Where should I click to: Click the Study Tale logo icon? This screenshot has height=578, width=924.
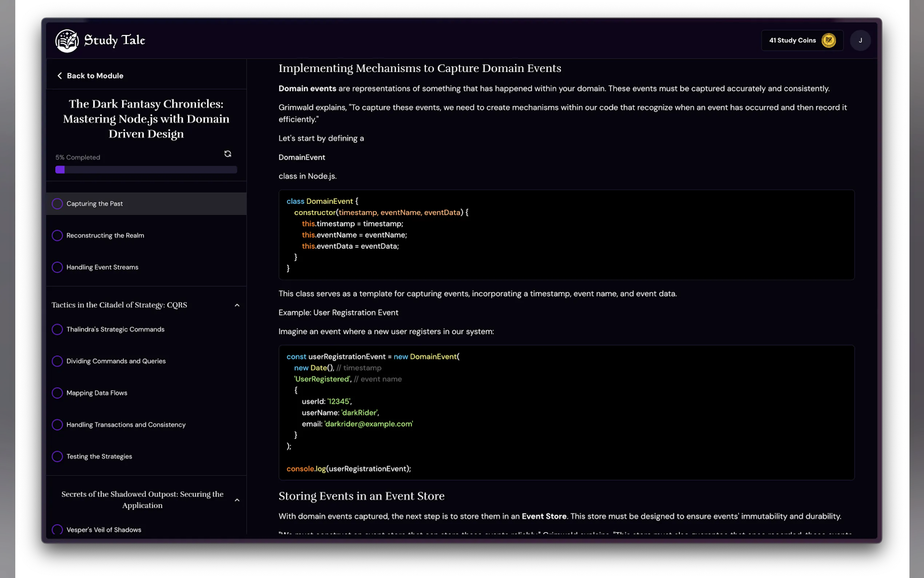point(67,40)
